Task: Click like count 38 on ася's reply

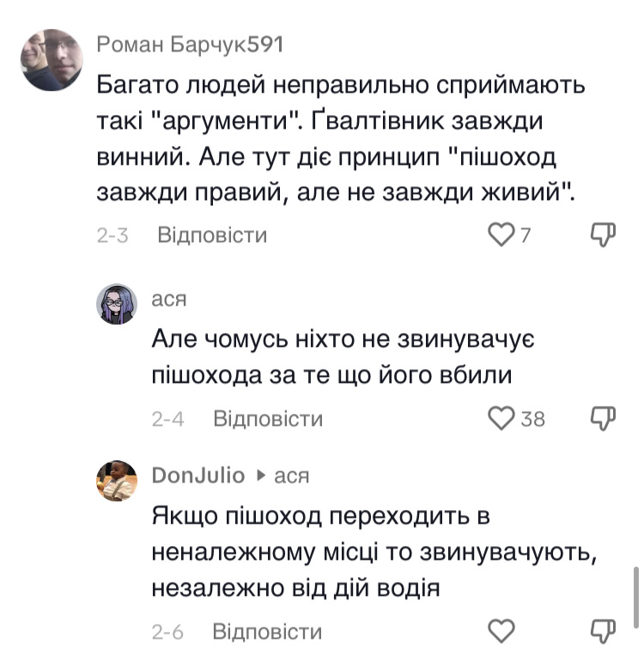Action: [533, 418]
